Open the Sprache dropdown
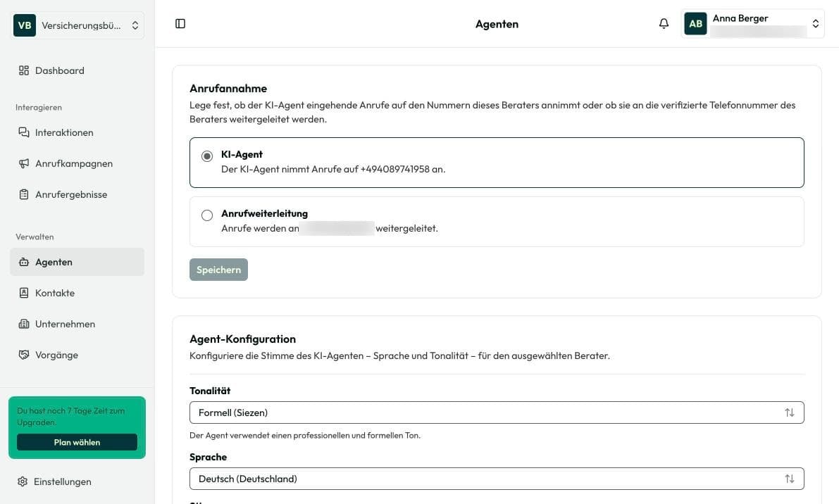Viewport: 839px width, 504px height. 497,479
